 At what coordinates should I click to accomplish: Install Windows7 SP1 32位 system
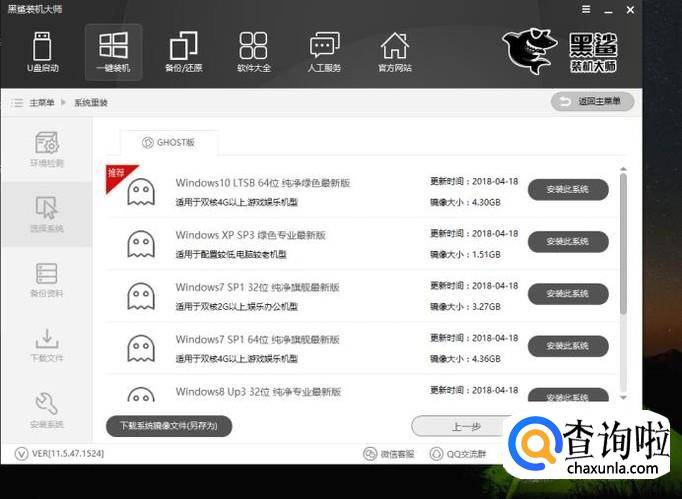568,294
